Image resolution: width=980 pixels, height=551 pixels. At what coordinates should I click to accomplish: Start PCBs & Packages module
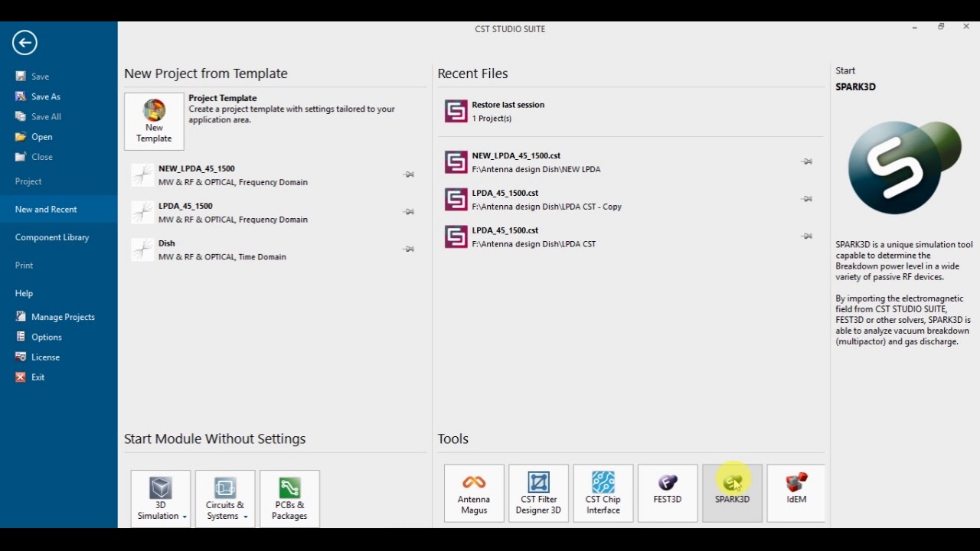coord(289,497)
